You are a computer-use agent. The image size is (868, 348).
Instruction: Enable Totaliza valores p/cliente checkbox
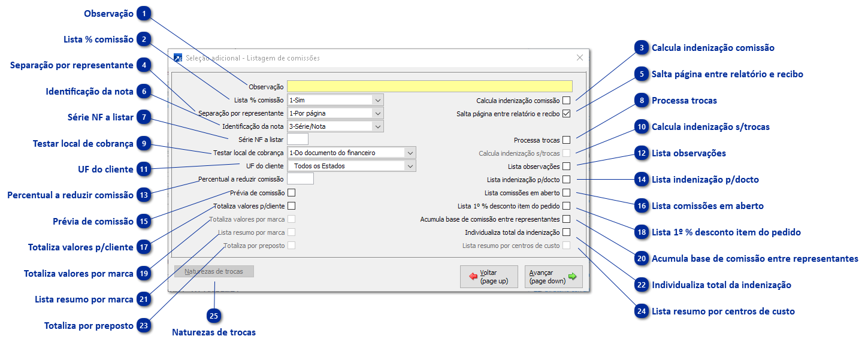click(x=292, y=205)
